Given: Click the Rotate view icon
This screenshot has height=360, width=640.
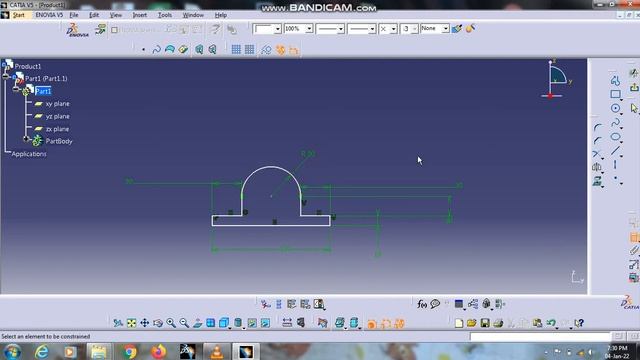Looking at the screenshot, I should pos(158,323).
